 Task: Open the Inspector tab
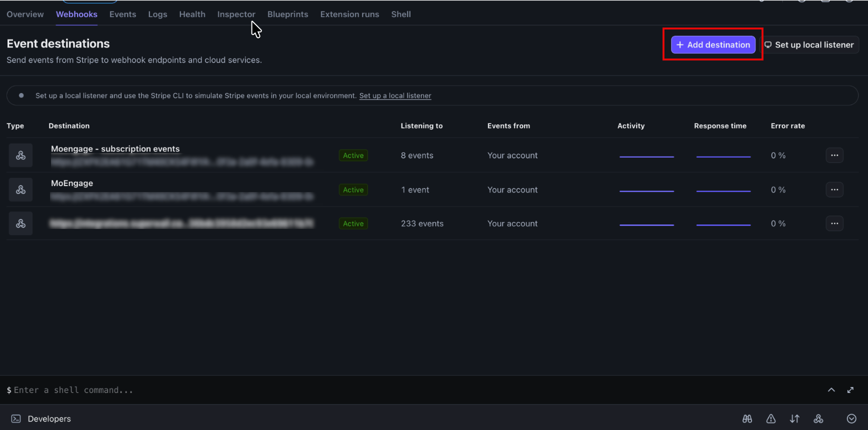(236, 14)
